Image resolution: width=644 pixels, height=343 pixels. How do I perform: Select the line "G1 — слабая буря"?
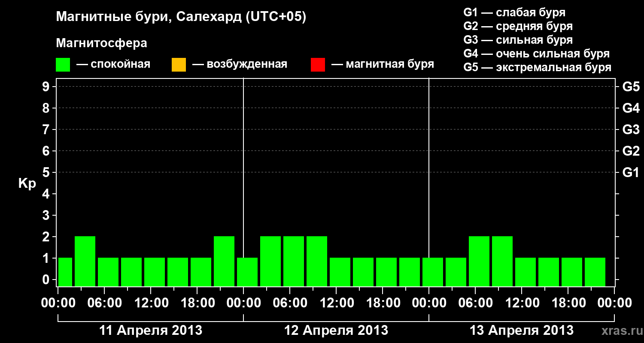[514, 12]
